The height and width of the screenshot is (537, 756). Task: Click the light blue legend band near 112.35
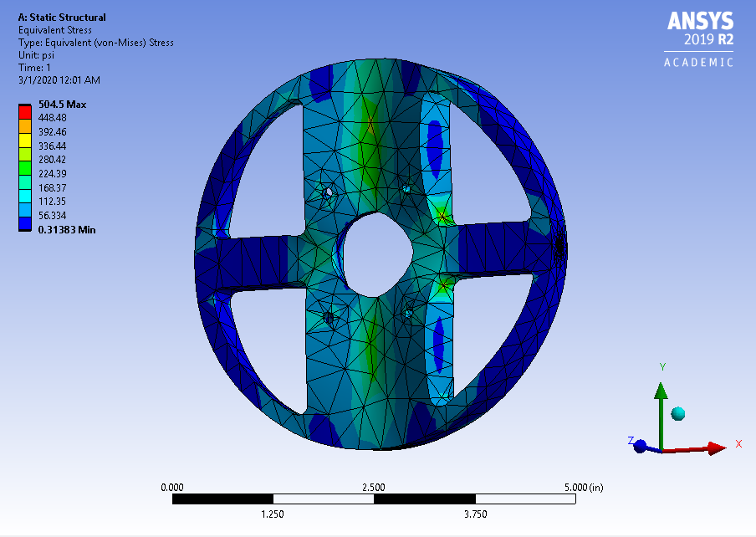tap(25, 210)
